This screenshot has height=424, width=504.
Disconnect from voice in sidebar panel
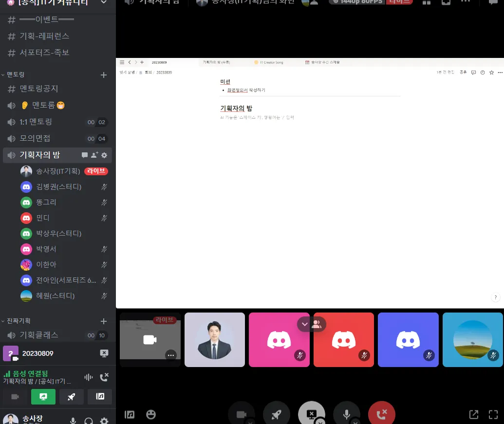pos(104,377)
